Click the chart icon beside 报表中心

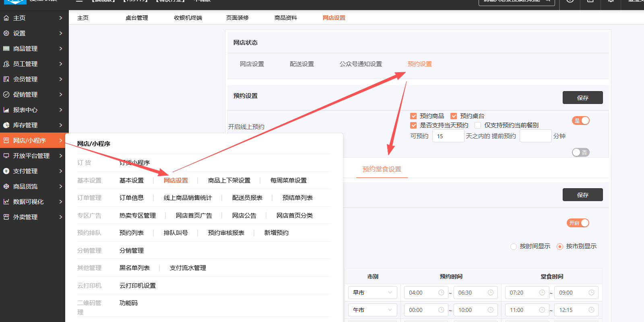[x=6, y=110]
